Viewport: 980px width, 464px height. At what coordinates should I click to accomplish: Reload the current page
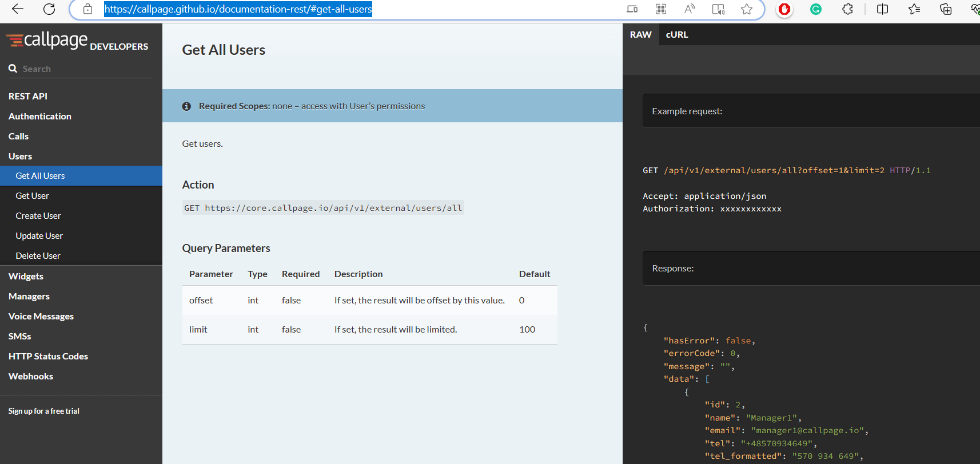(x=49, y=9)
